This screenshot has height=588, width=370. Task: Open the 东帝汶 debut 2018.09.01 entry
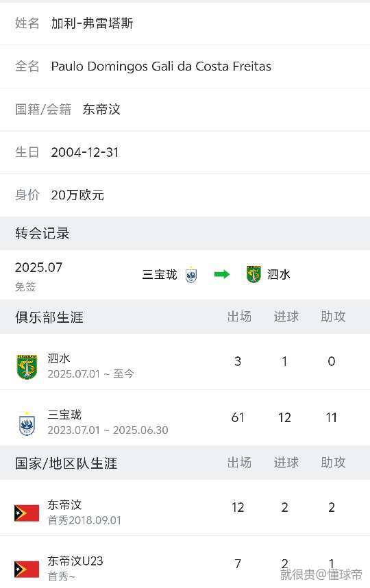185,508
